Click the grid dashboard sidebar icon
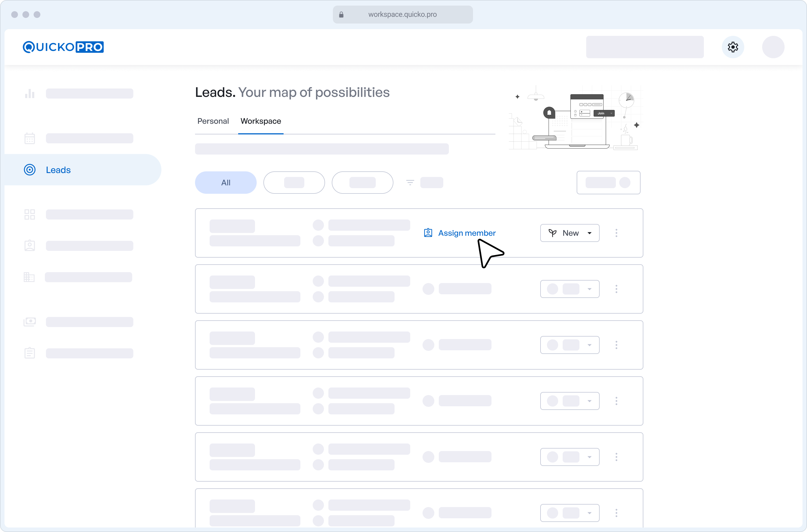807x532 pixels. pos(29,214)
